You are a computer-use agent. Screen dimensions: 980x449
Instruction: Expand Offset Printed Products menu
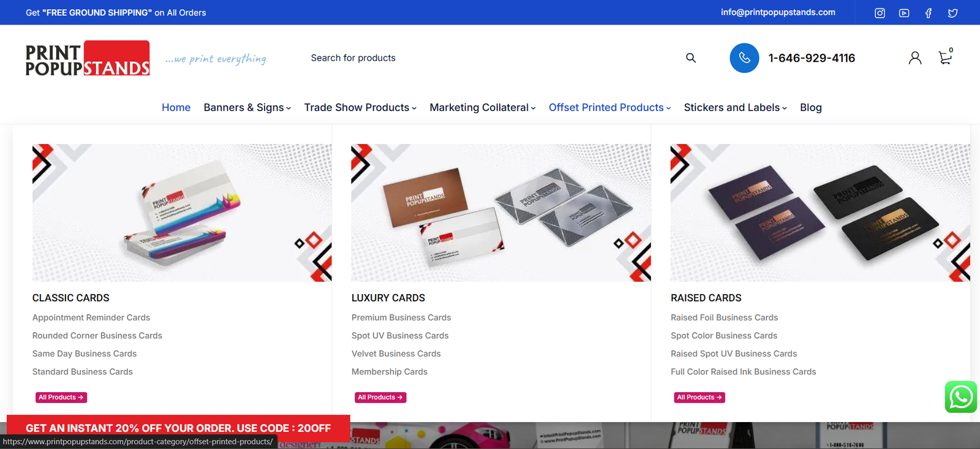pos(610,107)
